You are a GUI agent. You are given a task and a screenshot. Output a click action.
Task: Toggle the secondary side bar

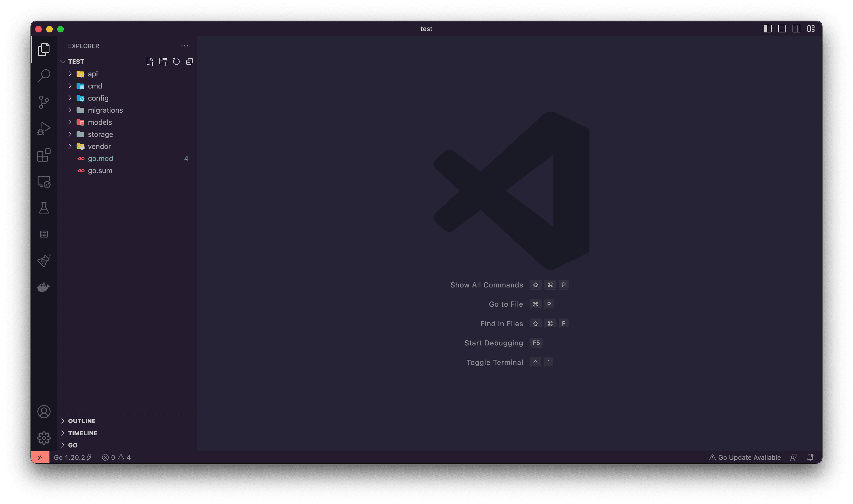[796, 29]
